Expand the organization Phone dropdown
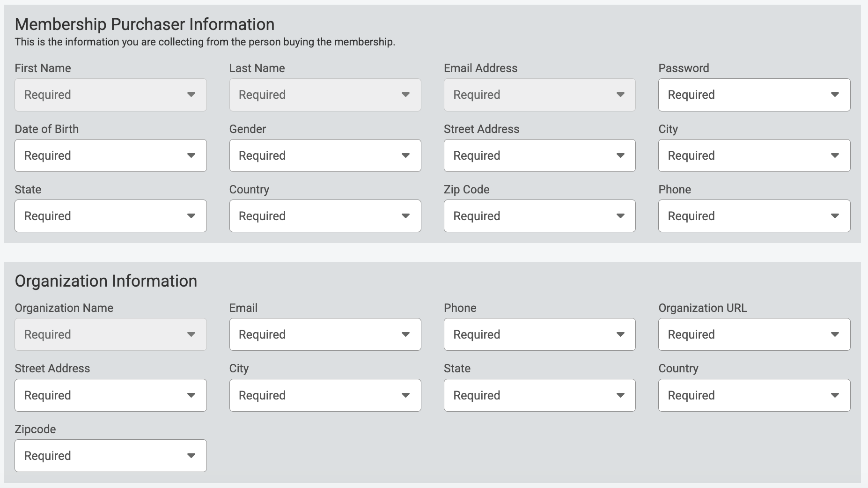The image size is (868, 488). tap(539, 334)
